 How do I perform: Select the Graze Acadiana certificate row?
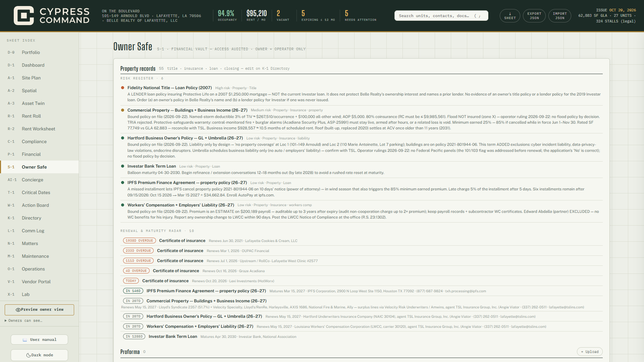tap(362, 271)
